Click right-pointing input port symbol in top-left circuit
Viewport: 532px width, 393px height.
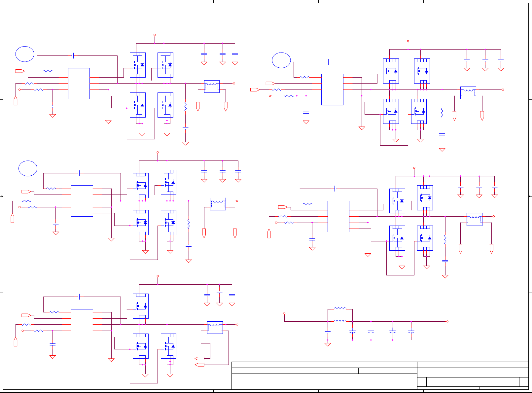[x=20, y=71]
